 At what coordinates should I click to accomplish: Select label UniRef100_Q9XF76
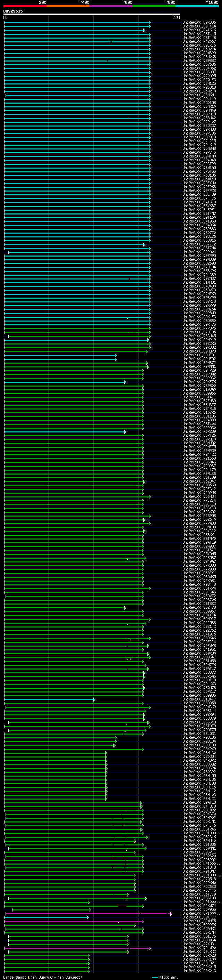point(199,382)
